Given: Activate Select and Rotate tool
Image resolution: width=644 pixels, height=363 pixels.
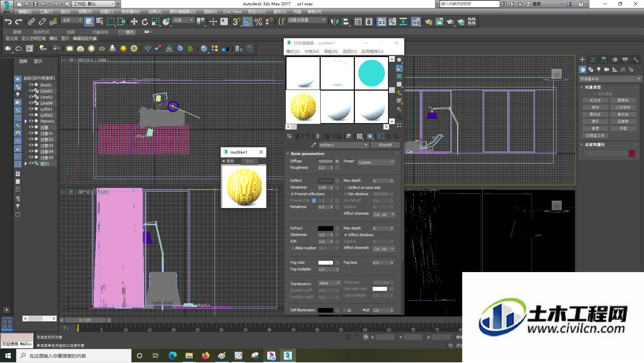Looking at the screenshot, I should coord(145,22).
